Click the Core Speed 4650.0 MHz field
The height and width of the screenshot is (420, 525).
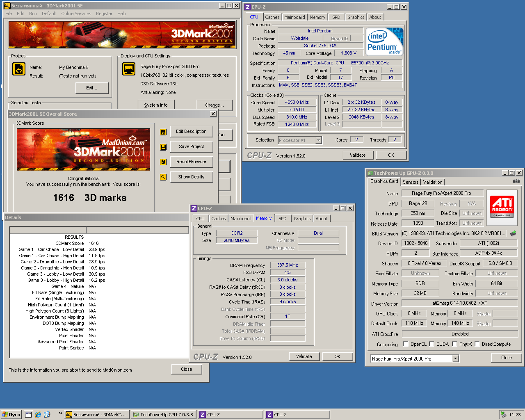(x=297, y=103)
